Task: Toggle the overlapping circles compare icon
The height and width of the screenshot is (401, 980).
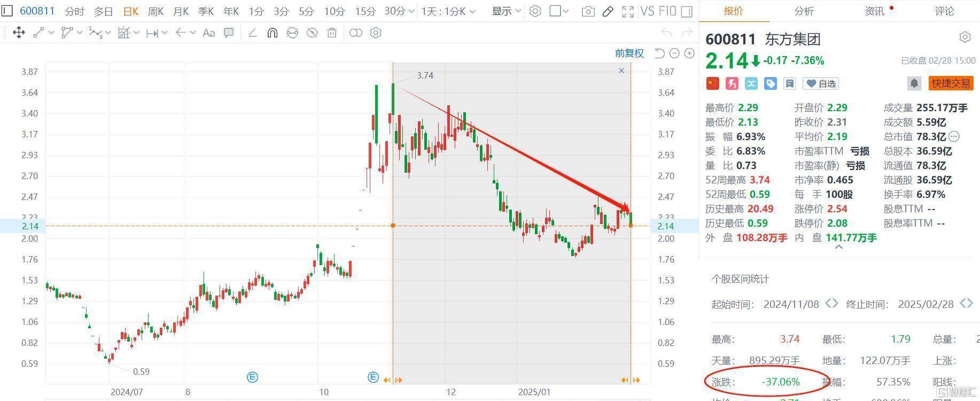Action: point(355,33)
